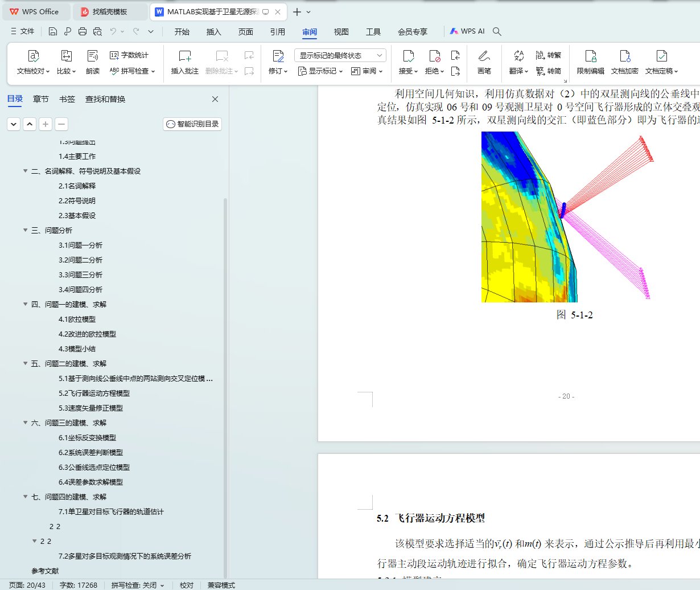
Task: Click the minus button in outline pane
Action: 61,124
